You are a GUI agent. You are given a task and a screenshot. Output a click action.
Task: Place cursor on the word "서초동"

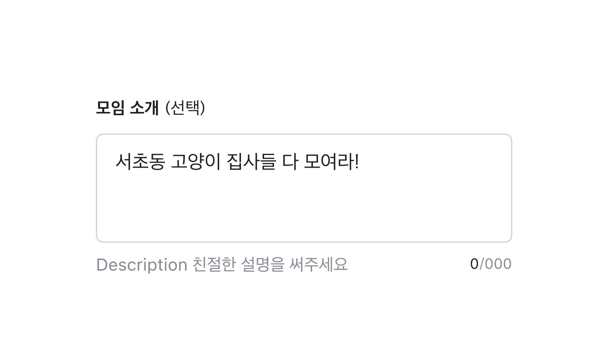(x=140, y=162)
